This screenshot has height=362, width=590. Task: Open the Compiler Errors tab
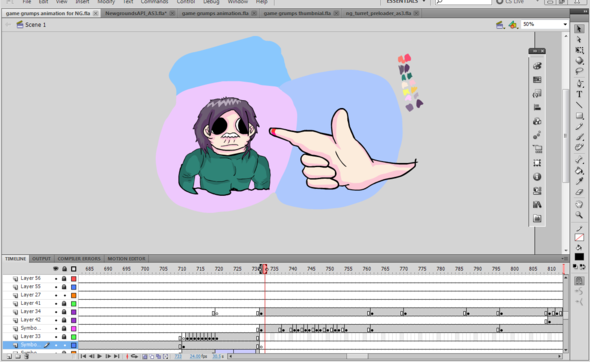[79, 259]
